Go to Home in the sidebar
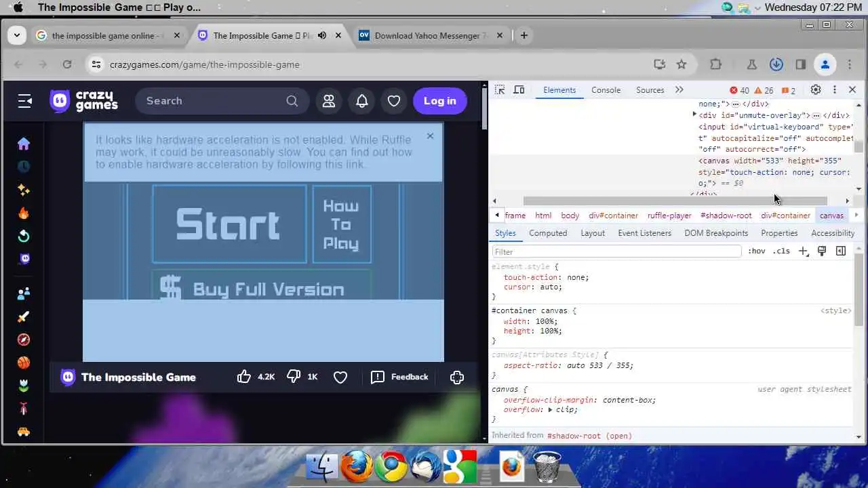 pos(24,144)
